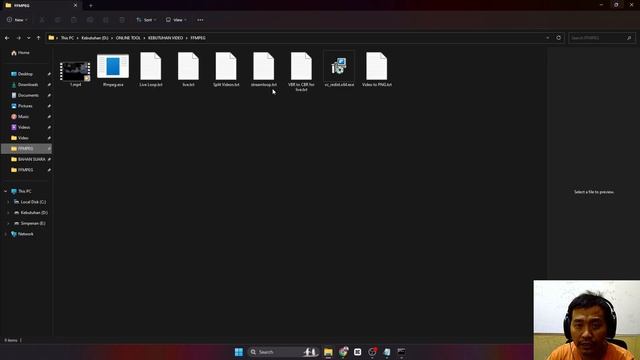The image size is (640, 360).
Task: Select the VBR to CBR for live.txt file
Action: click(x=301, y=71)
